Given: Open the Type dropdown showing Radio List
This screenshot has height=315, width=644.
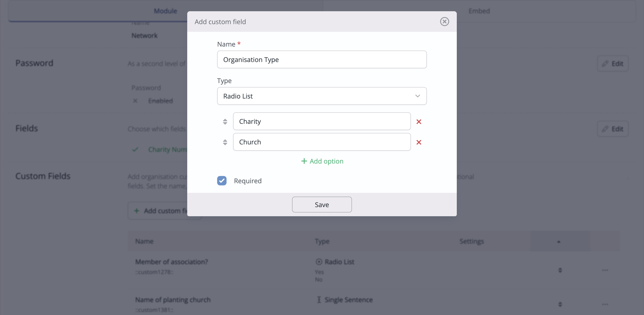Looking at the screenshot, I should point(322,96).
